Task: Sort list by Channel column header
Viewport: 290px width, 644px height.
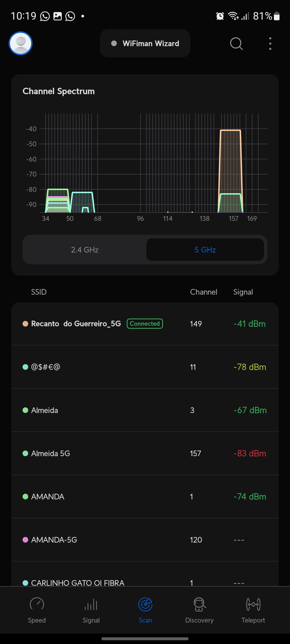Action: click(204, 292)
